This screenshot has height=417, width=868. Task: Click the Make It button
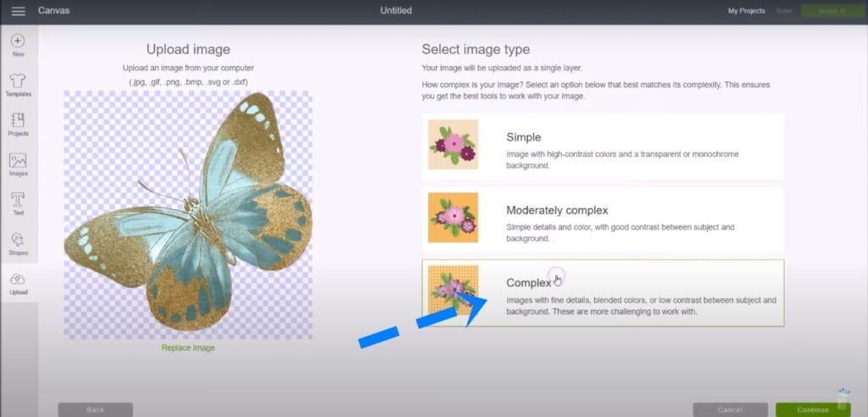point(830,11)
